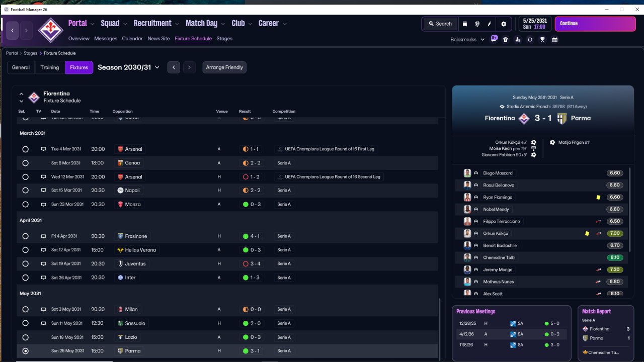This screenshot has width=644, height=362.
Task: Select the radio button for the Napoli fixture
Action: pos(26,191)
